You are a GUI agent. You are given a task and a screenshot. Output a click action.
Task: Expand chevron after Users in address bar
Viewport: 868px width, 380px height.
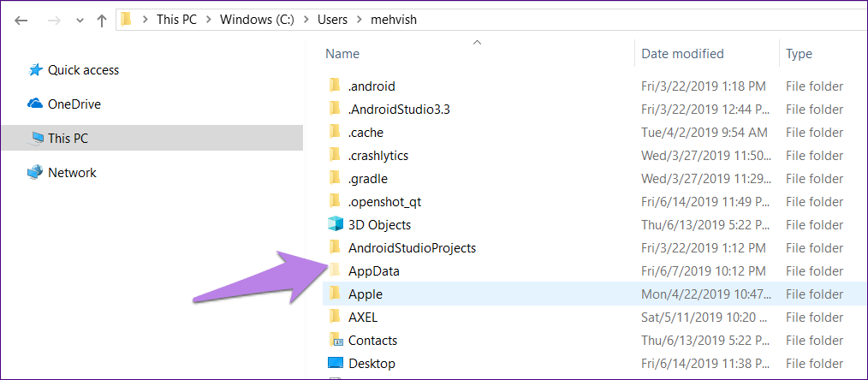[x=360, y=21]
